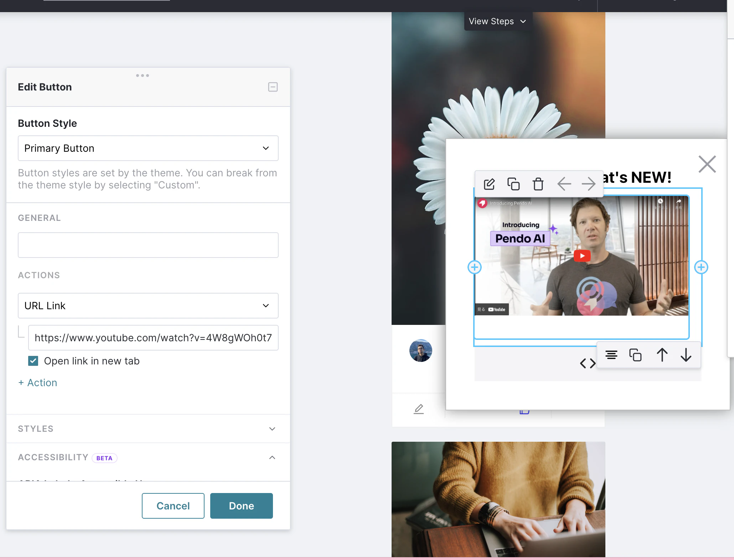
Task: Open the URL Link action dropdown
Action: tap(148, 306)
